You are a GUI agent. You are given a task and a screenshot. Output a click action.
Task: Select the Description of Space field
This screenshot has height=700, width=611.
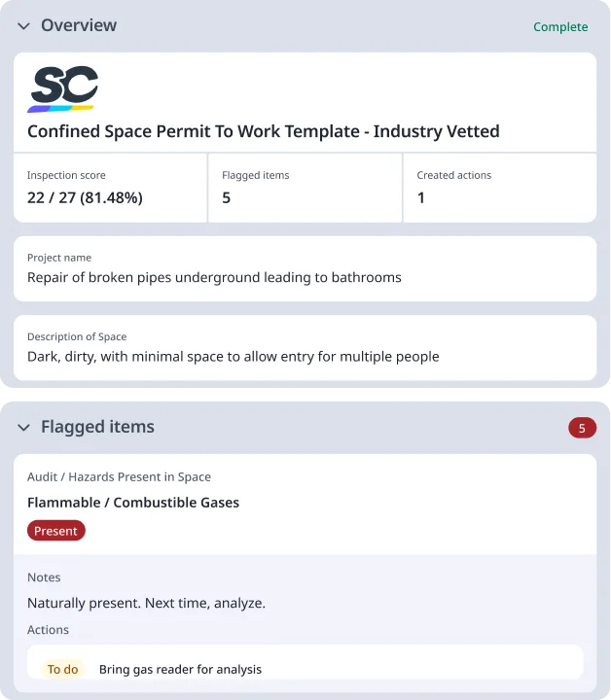coord(305,347)
